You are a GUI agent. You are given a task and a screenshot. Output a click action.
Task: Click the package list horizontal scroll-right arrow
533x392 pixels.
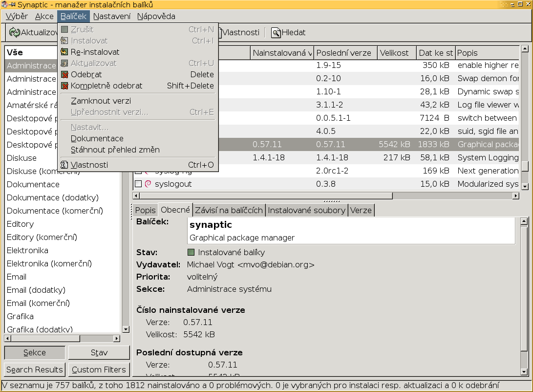516,196
